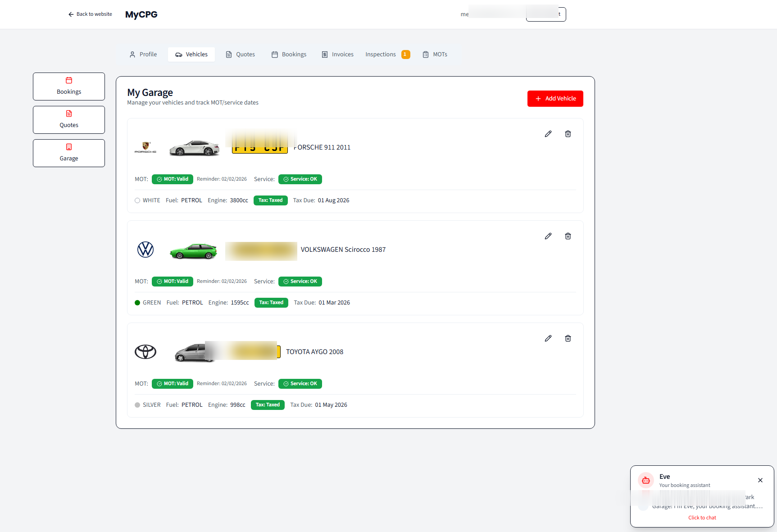The image size is (777, 532).
Task: Click the Scirocco MOT: Valid badge
Action: (173, 282)
